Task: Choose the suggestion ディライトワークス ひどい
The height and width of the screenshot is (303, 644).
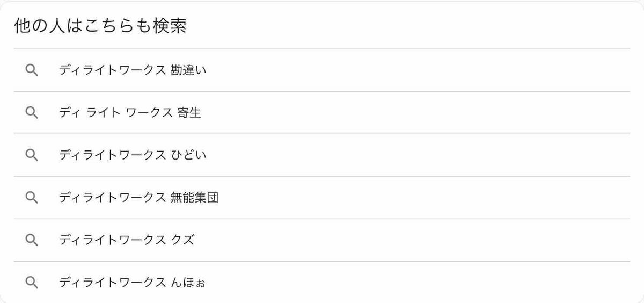Action: coord(322,155)
